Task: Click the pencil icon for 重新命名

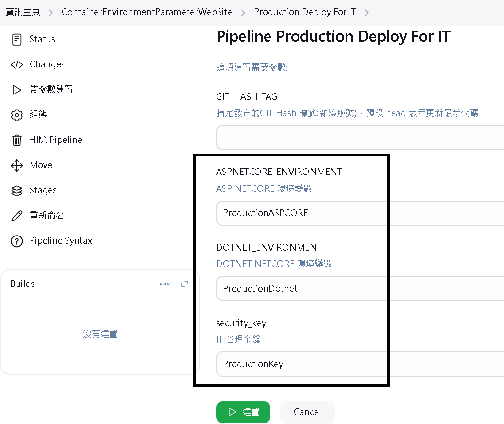Action: pos(16,216)
